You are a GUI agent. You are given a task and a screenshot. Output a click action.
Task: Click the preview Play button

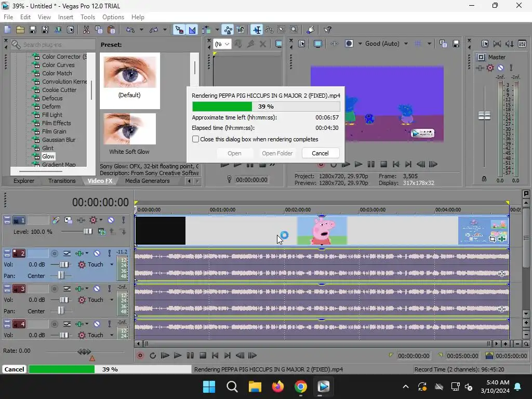click(358, 165)
